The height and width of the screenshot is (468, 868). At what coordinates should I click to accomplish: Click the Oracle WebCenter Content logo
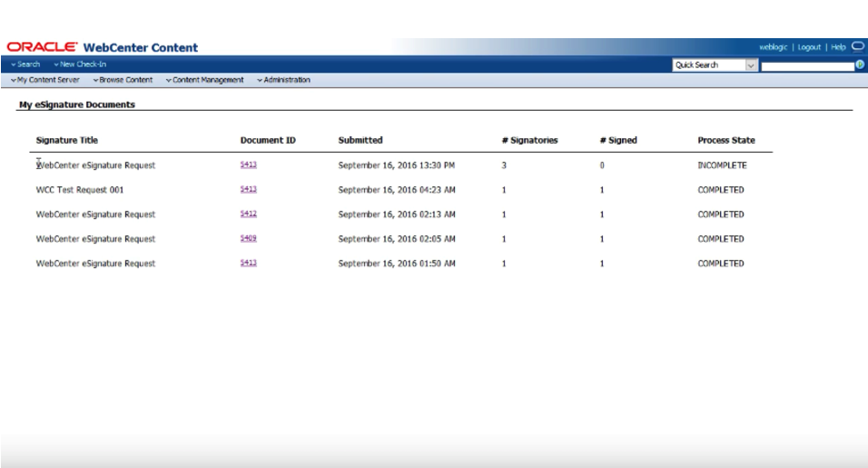click(103, 47)
